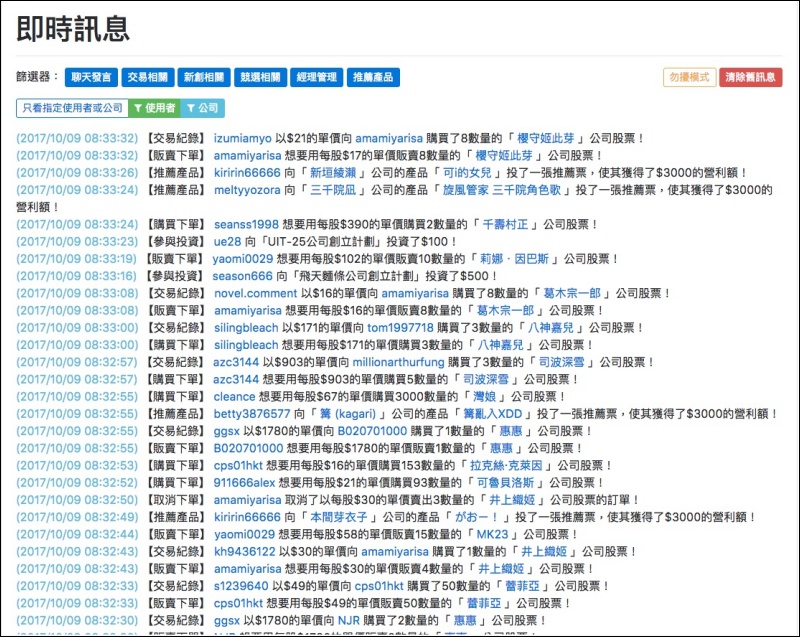Open company 可魯貝洛斯 link
This screenshot has height=637, width=800.
pos(505,483)
